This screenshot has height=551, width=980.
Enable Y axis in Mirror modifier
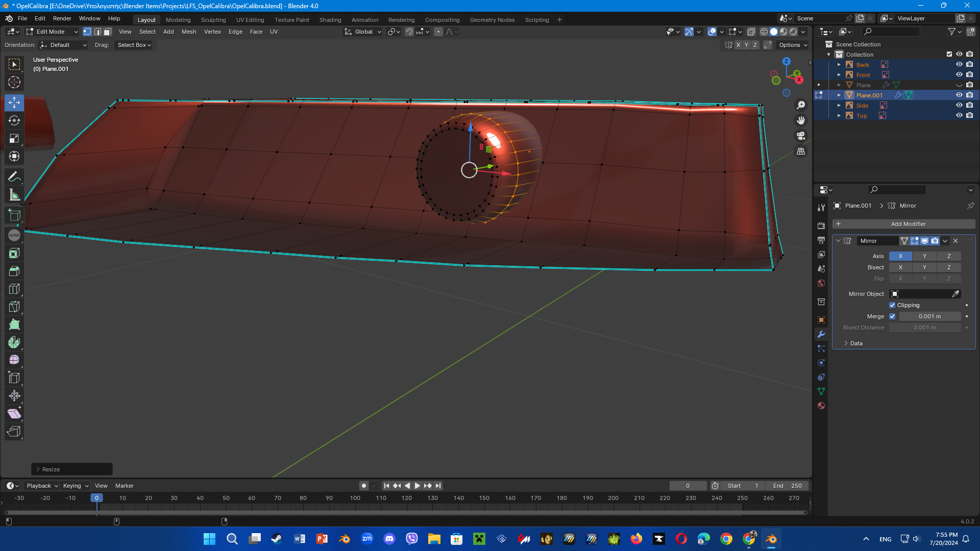(x=924, y=256)
